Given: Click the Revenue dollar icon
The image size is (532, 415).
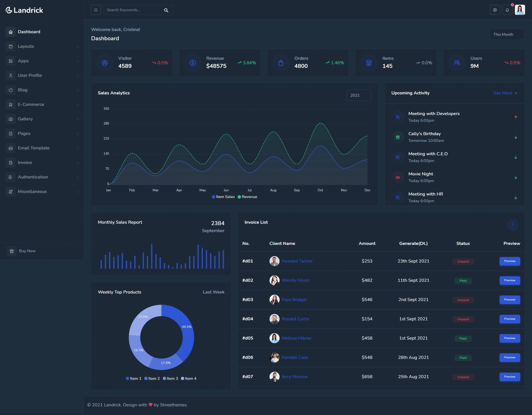Looking at the screenshot, I should [193, 63].
